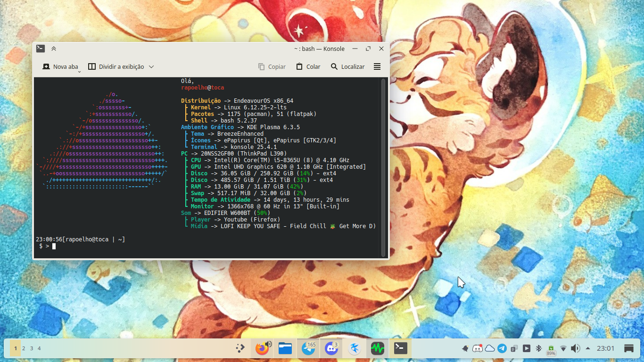Open Bluetooth settings in the tray
Viewport: 644px width, 362px height.
point(539,348)
